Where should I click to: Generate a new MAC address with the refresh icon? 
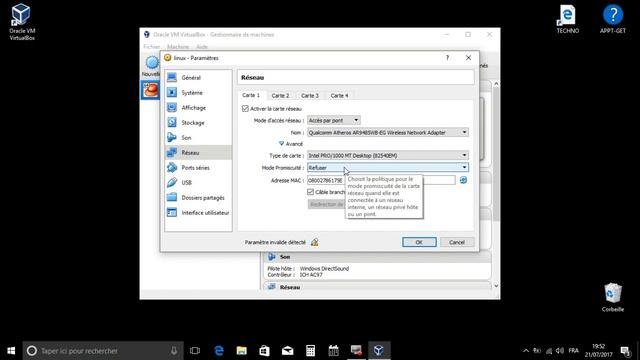463,180
